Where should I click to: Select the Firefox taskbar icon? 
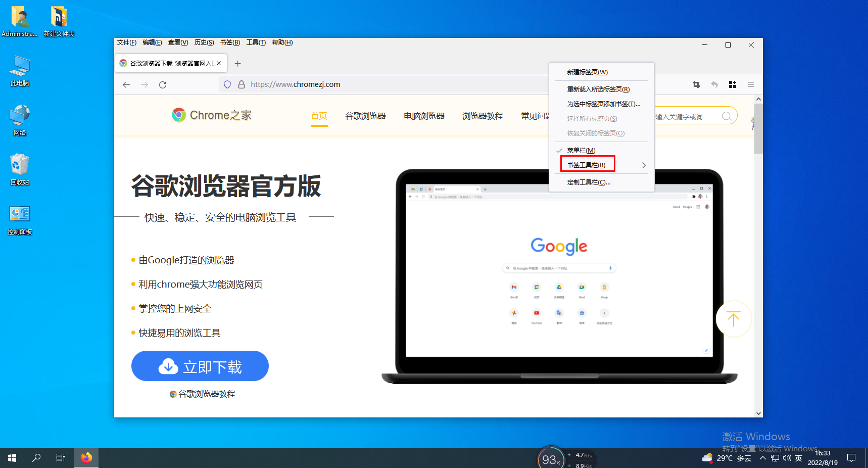point(86,458)
